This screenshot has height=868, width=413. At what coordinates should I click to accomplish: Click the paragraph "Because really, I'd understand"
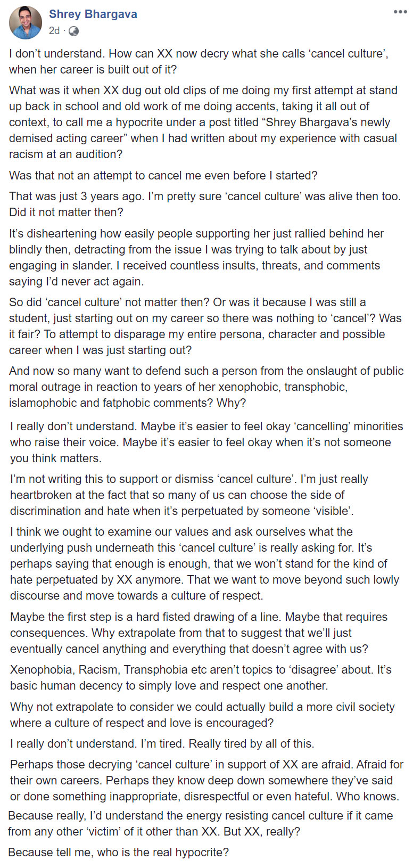[200, 823]
